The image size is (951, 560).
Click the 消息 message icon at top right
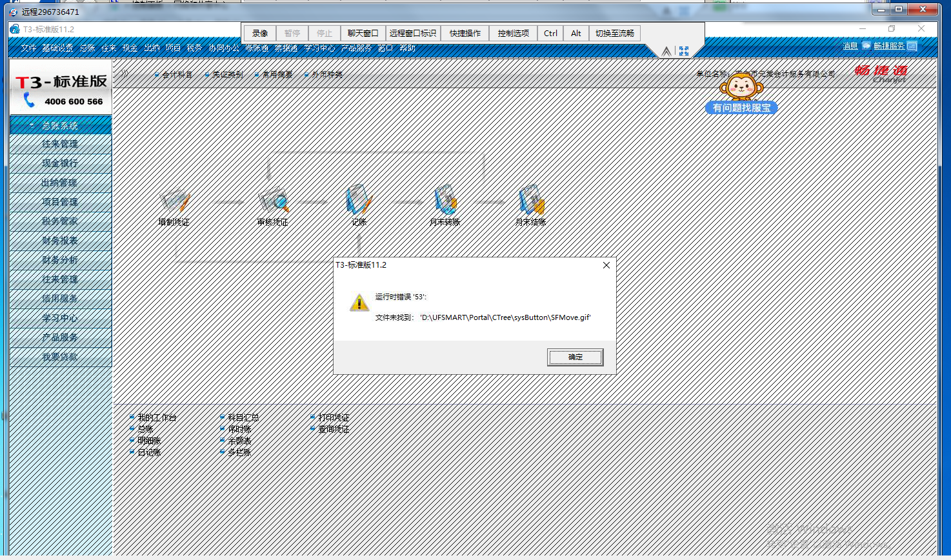pyautogui.click(x=866, y=46)
